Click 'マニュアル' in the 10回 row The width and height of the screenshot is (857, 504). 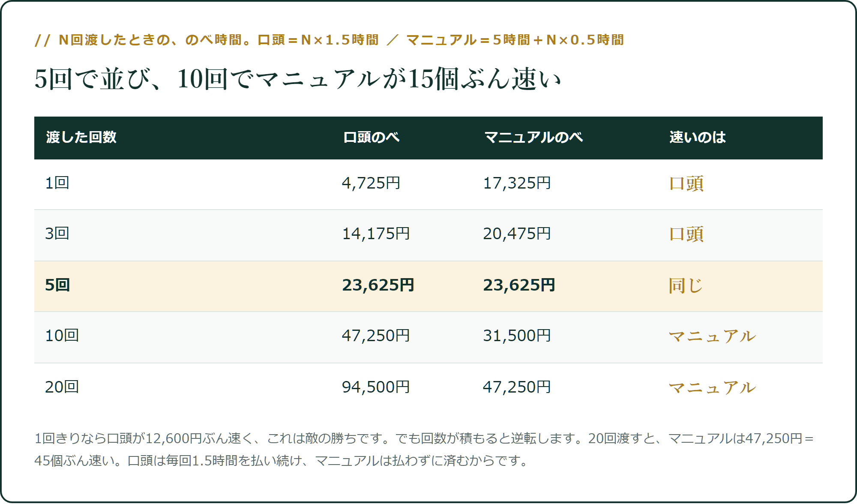point(712,336)
